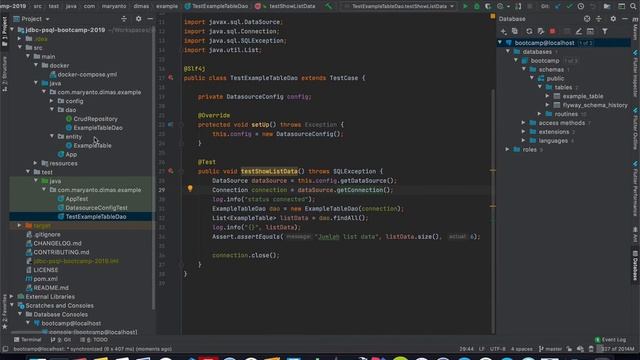Show Git history clock icon
The width and height of the screenshot is (640, 360).
pyautogui.click(x=581, y=6)
